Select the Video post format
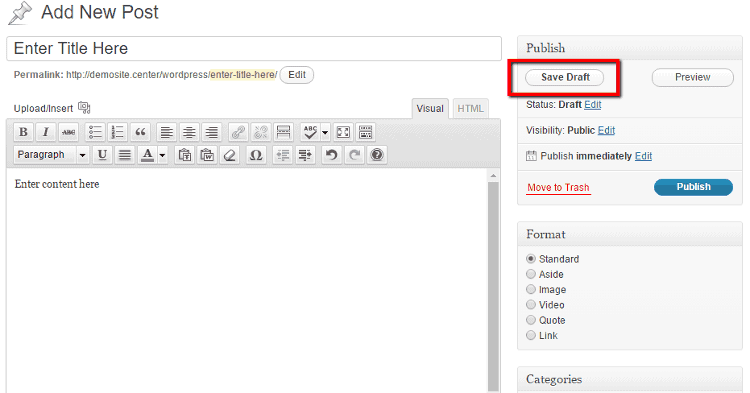This screenshot has width=750, height=393. [530, 305]
